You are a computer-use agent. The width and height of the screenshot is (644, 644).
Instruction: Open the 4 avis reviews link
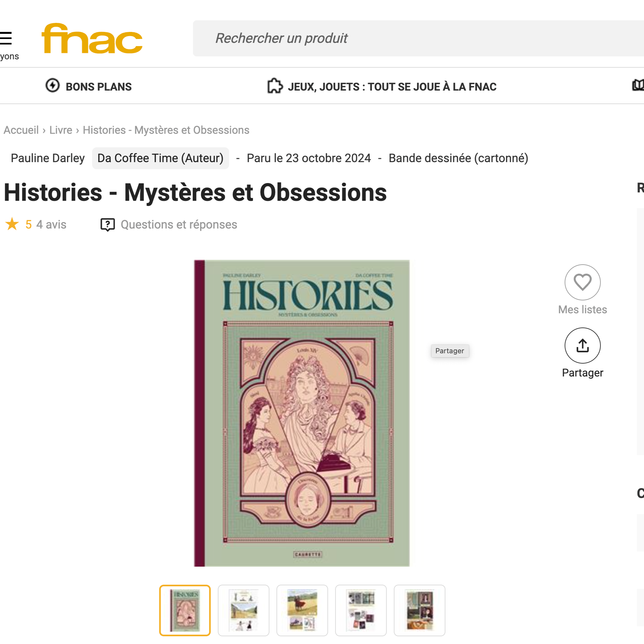52,224
